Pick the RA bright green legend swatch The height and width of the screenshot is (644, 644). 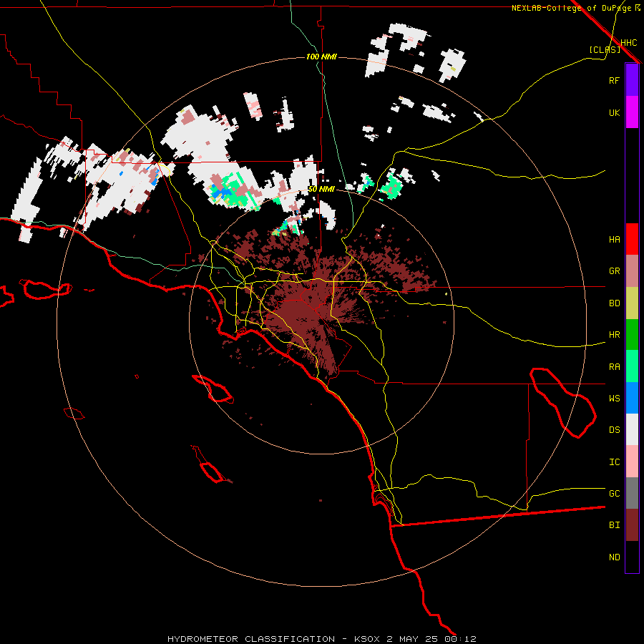632,366
